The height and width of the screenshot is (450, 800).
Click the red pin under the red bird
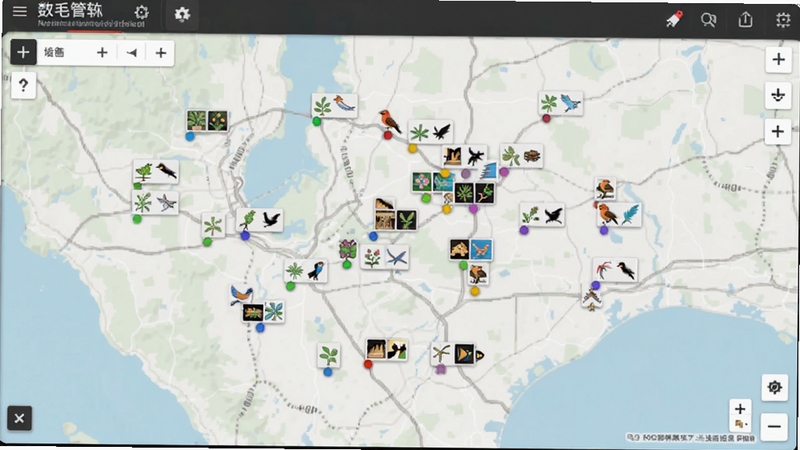point(388,135)
